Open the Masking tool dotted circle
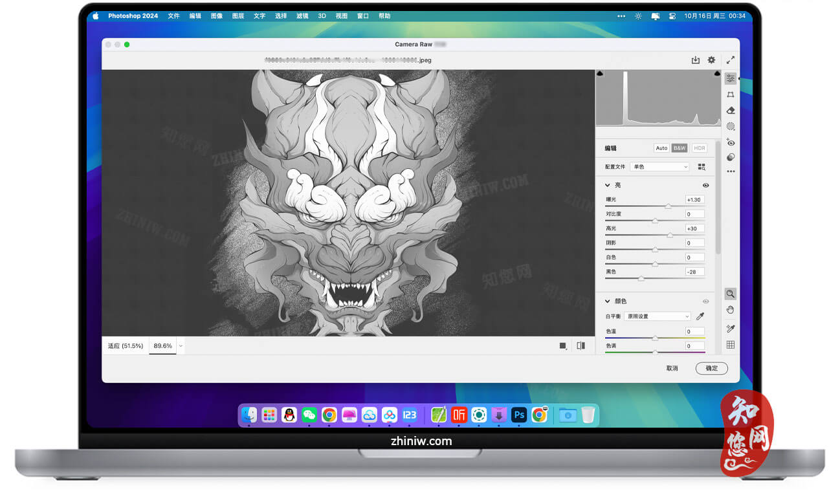Viewport: 840px width, 504px height. pos(731,126)
